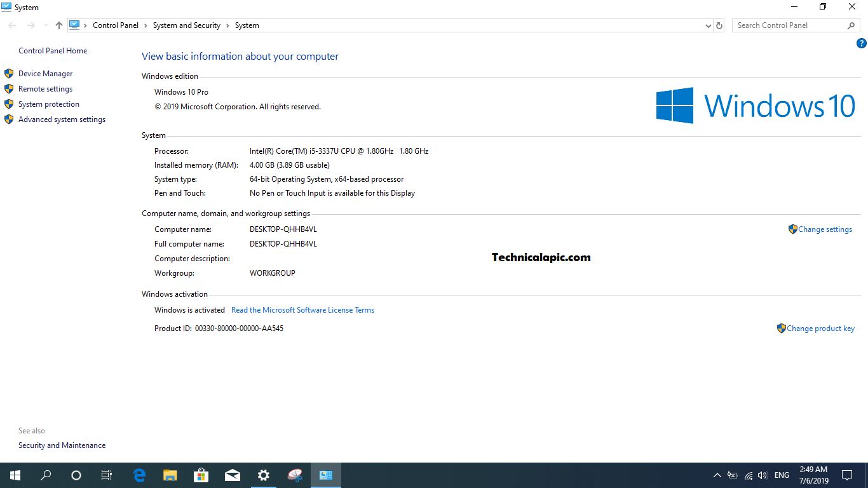Click the computer icon in address bar
Screen dimensions: 868x488
click(x=74, y=25)
